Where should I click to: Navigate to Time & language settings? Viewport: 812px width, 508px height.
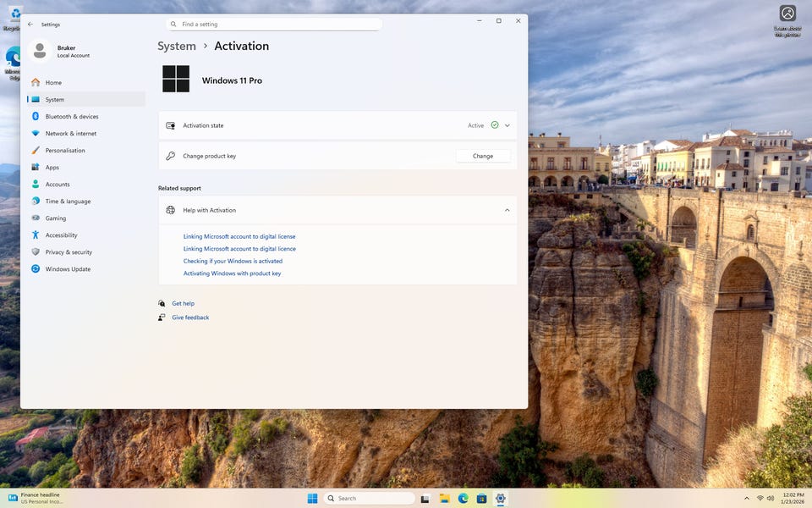point(68,202)
